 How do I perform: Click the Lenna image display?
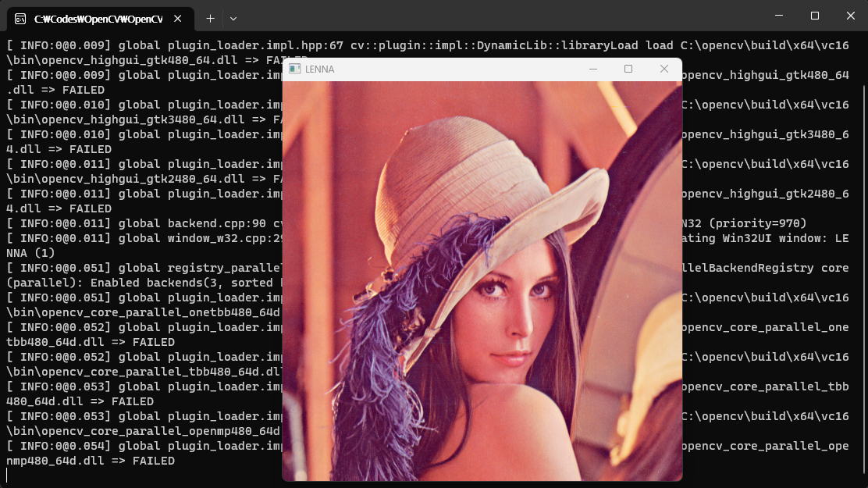pyautogui.click(x=482, y=281)
